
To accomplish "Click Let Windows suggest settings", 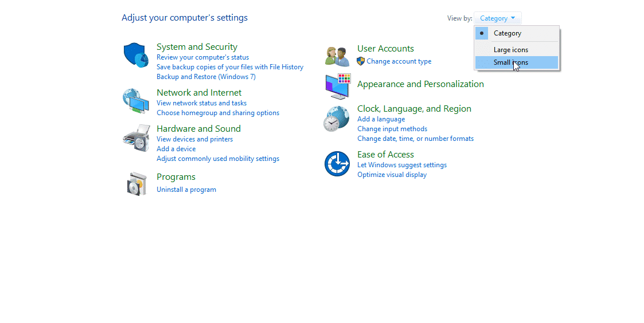I will (401, 165).
